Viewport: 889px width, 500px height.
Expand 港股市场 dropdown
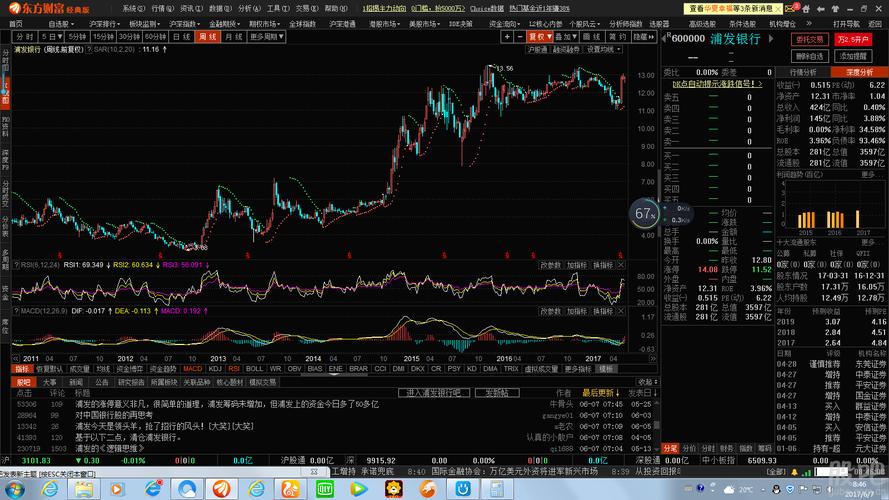384,24
